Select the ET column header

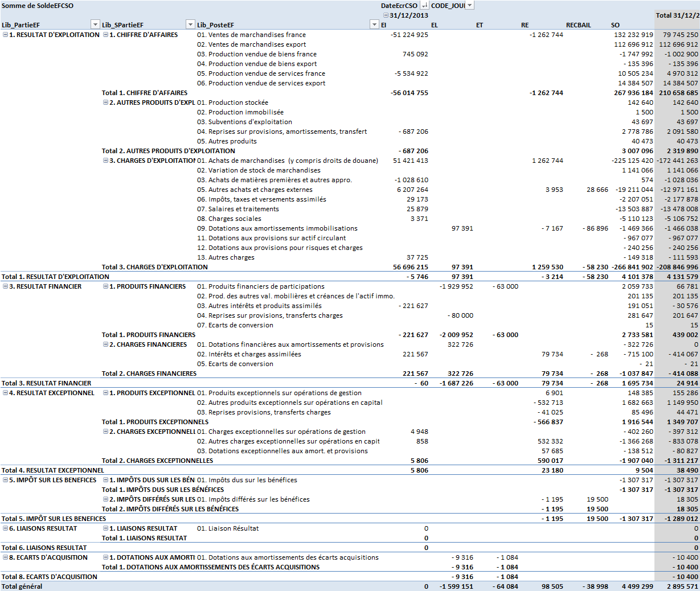(480, 25)
